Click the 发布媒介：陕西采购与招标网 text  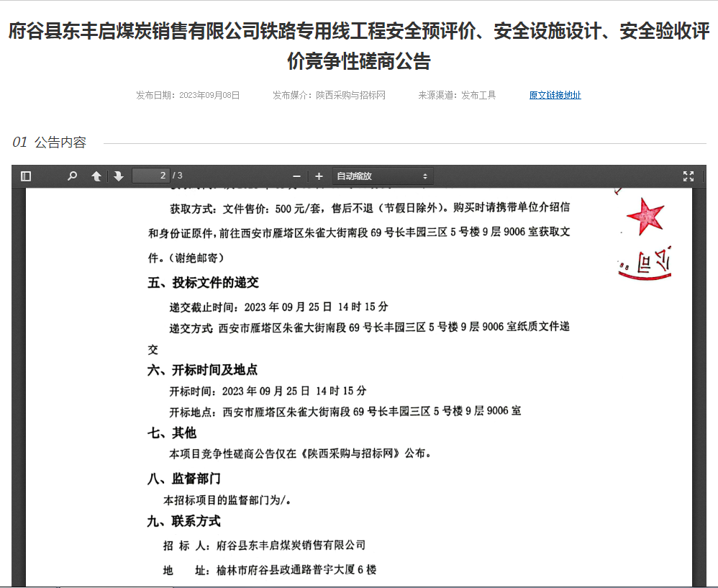pos(330,95)
